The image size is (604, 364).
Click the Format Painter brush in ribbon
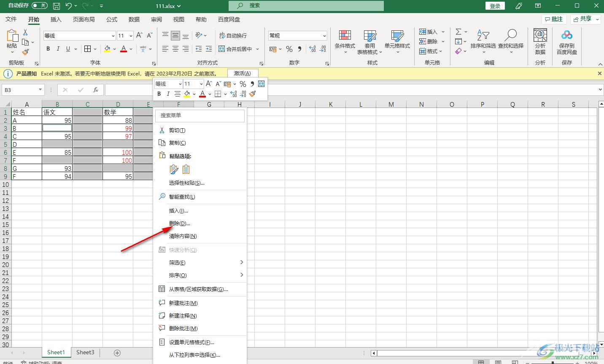click(x=25, y=52)
